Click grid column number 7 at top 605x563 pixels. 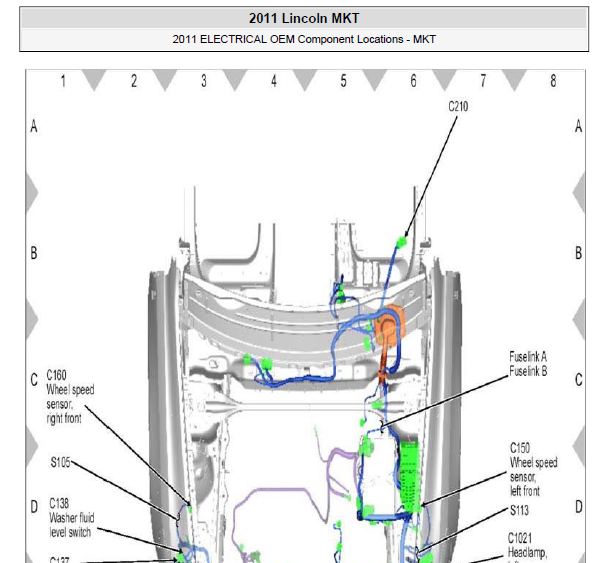tap(483, 81)
